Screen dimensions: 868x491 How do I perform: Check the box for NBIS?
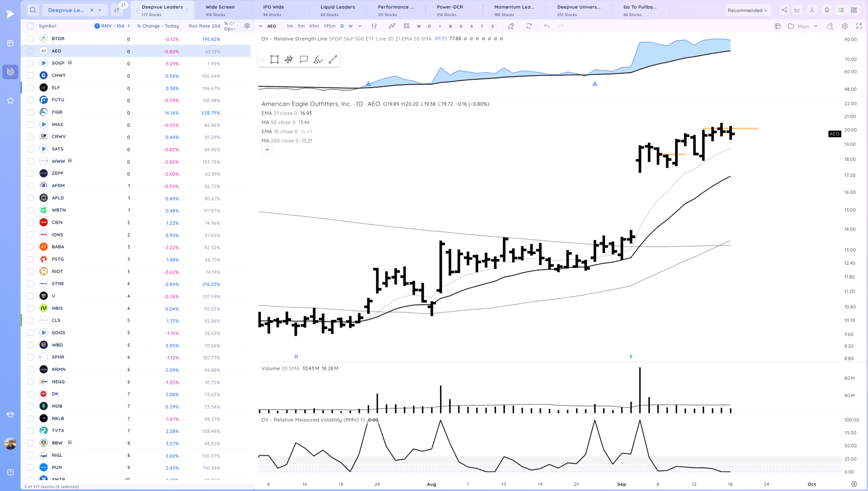(31, 308)
